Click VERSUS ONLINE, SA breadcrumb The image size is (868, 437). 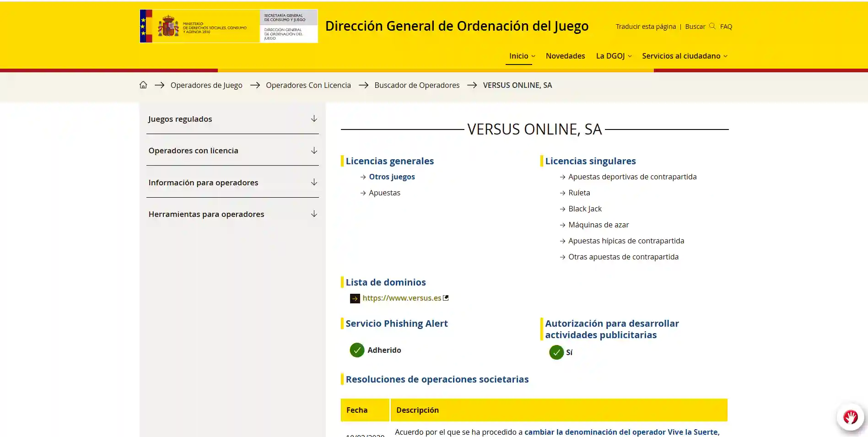[x=518, y=85]
